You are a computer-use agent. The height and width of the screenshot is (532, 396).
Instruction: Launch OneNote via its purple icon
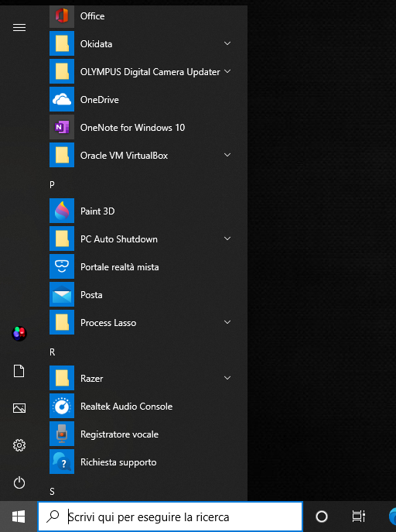[62, 127]
